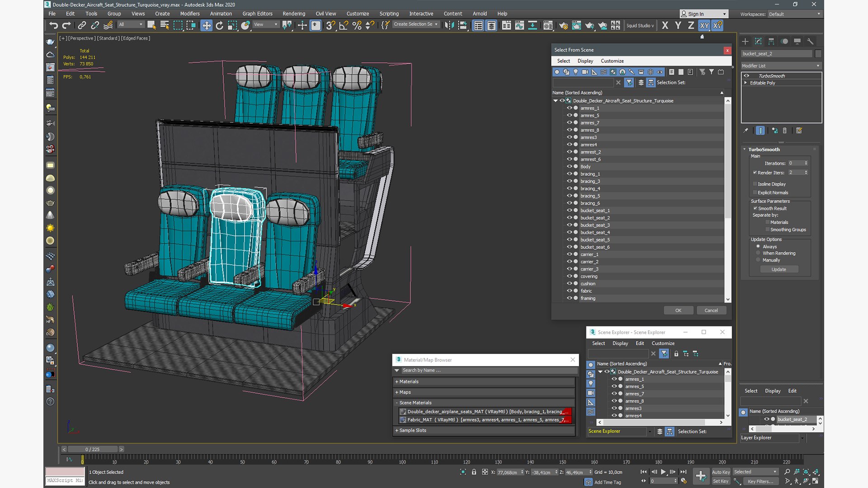Image resolution: width=868 pixels, height=488 pixels.
Task: Click Play Animation in the playback controls
Action: (x=663, y=472)
